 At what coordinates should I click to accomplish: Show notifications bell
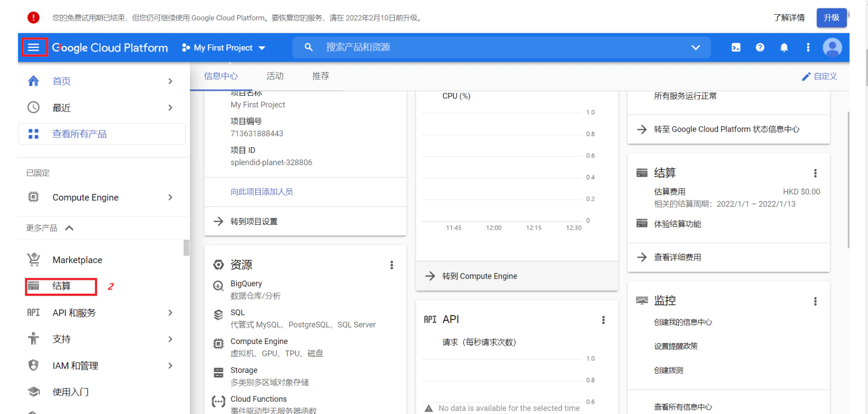784,48
